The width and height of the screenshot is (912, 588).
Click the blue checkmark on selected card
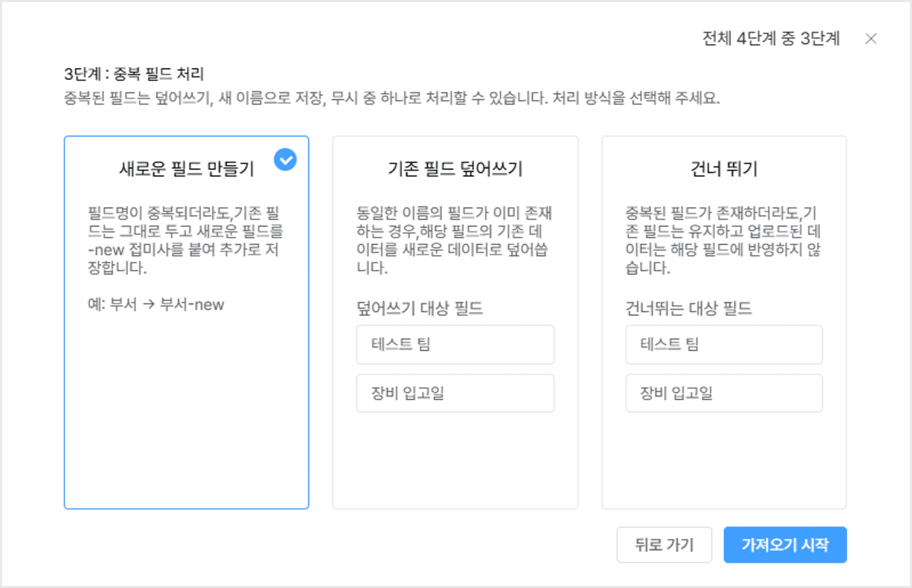285,160
